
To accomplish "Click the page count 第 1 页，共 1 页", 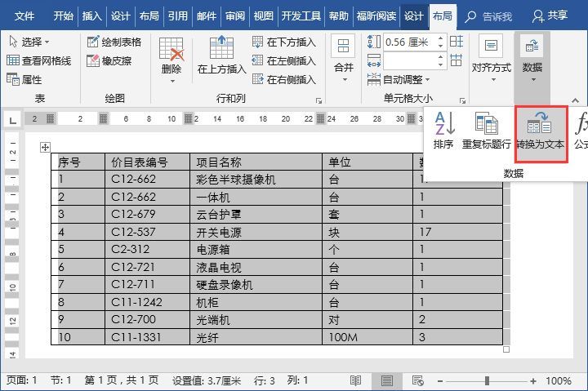I will point(121,380).
